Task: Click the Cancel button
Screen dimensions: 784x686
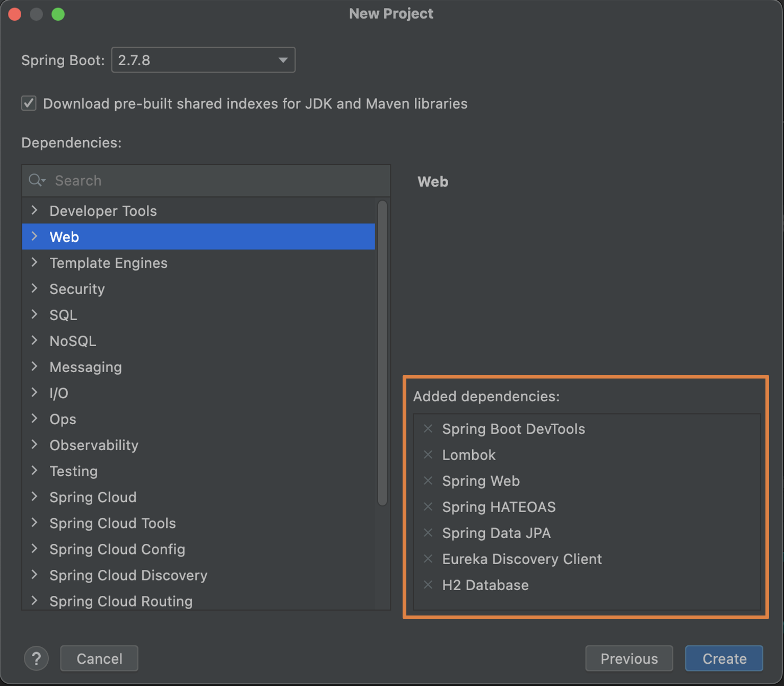Action: [99, 658]
